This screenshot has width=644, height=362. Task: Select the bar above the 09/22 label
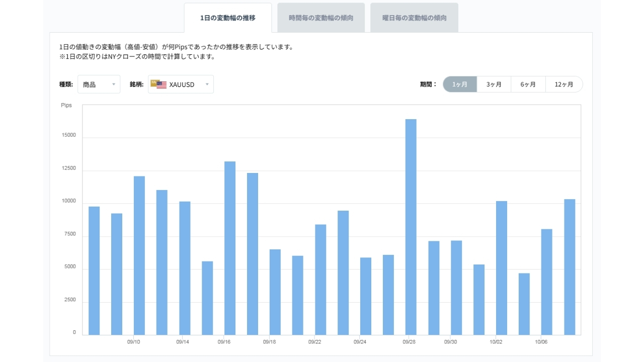(320, 280)
